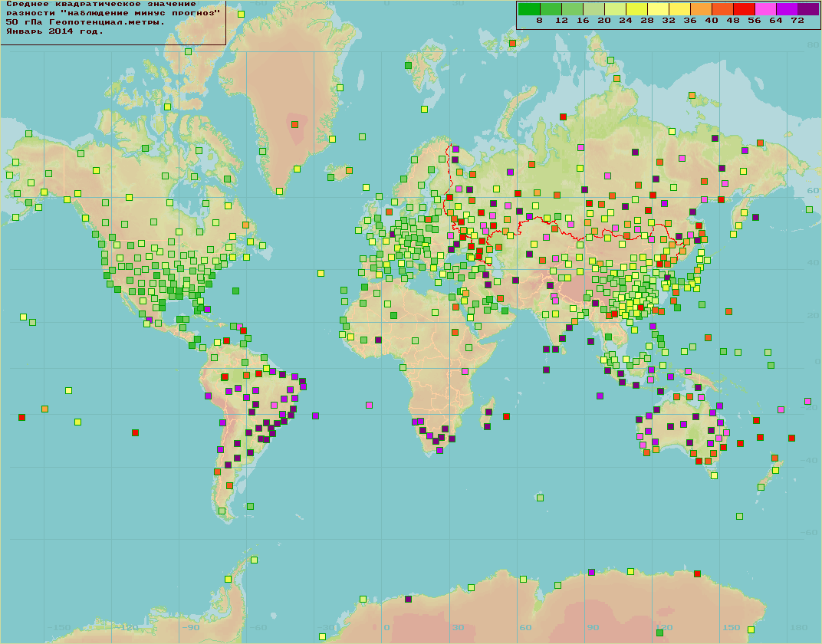Click the longitude label "-120" at the bottom
The image size is (822, 644).
127,628
